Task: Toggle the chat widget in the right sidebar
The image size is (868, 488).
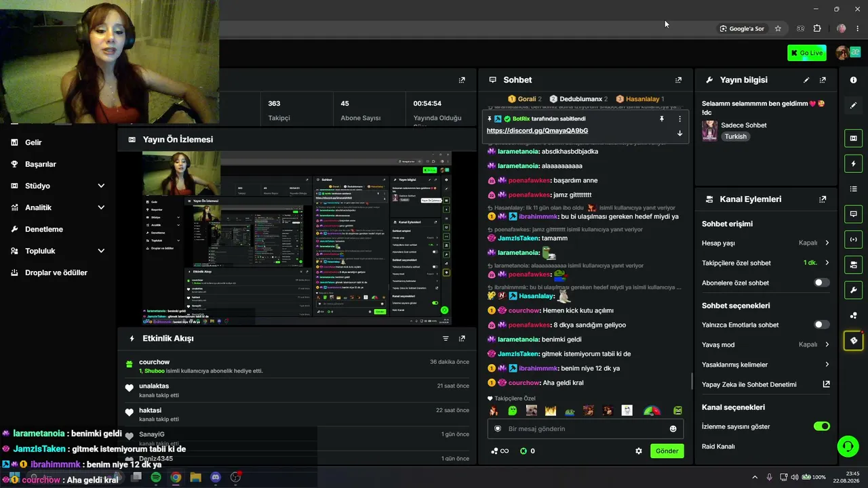Action: 853,213
